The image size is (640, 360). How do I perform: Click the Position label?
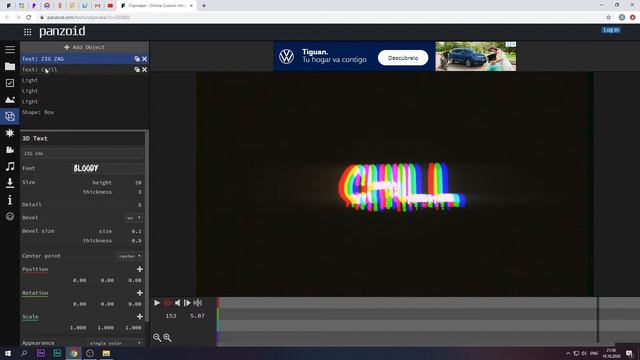click(x=35, y=269)
